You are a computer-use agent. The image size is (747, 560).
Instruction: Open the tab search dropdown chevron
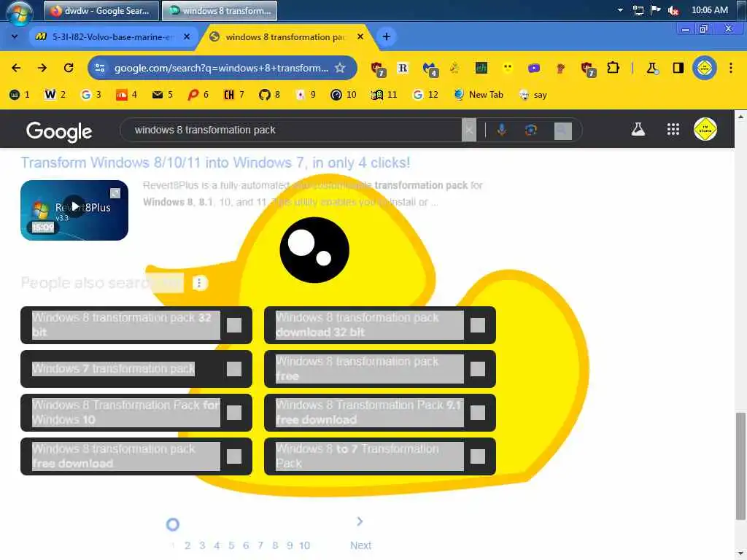(15, 36)
